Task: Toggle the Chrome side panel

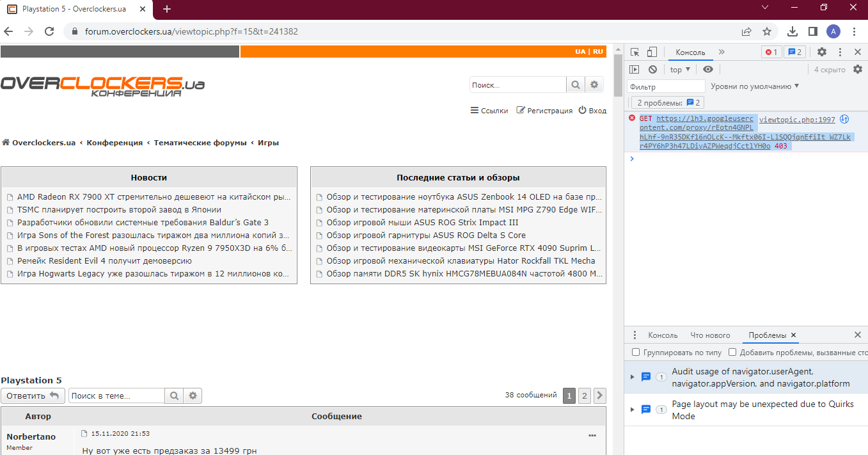Action: (813, 31)
